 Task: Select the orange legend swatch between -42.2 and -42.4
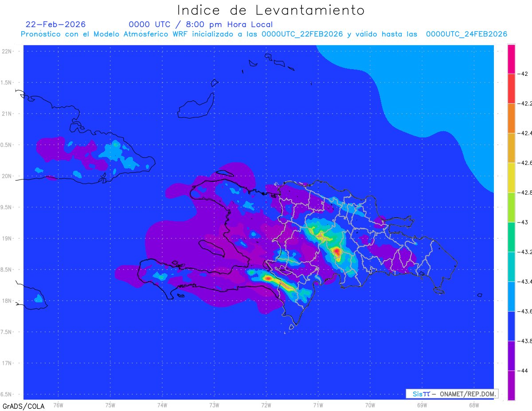coord(511,118)
